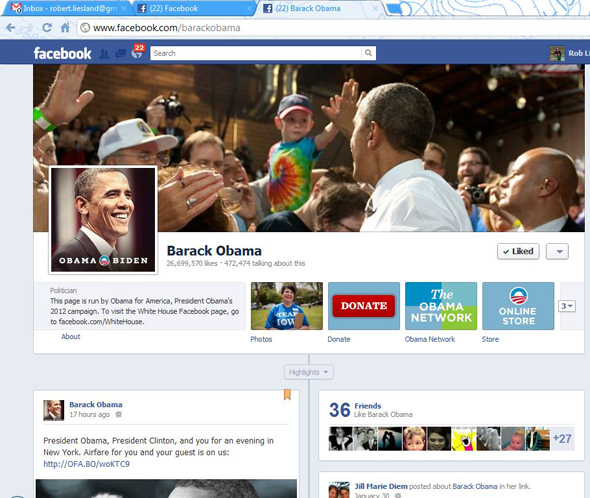Image resolution: width=590 pixels, height=498 pixels.
Task: Open the Online Store tile
Action: tap(518, 306)
